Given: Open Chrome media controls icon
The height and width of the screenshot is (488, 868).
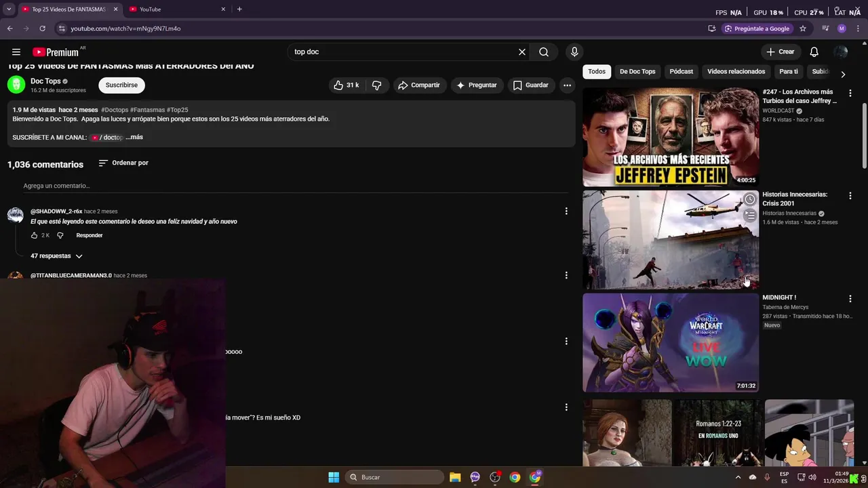Looking at the screenshot, I should 825,28.
